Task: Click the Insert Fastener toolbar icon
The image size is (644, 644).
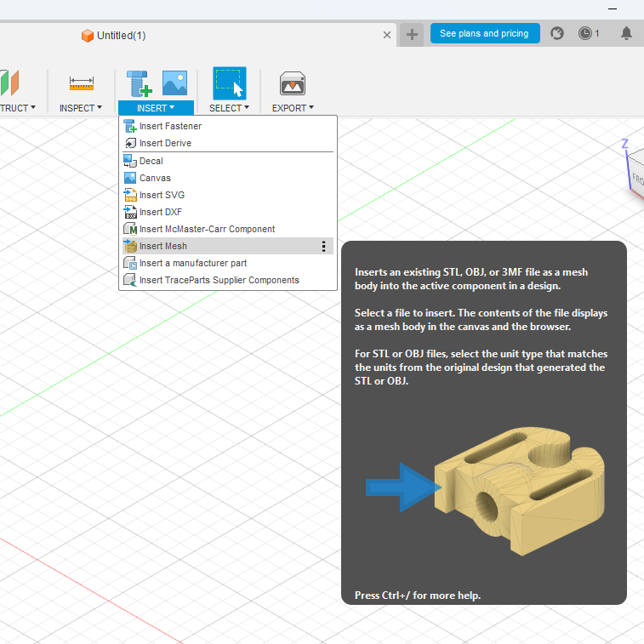Action: point(139,83)
